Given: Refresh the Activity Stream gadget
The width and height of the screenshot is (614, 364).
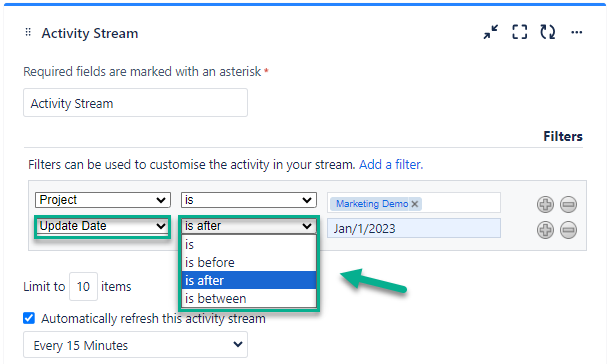Looking at the screenshot, I should coord(548,32).
